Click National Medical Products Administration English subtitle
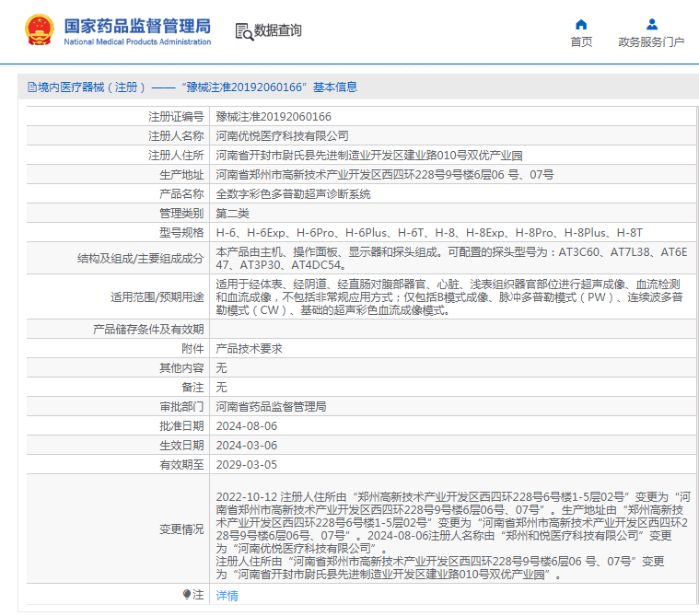This screenshot has width=699, height=616. tap(137, 42)
